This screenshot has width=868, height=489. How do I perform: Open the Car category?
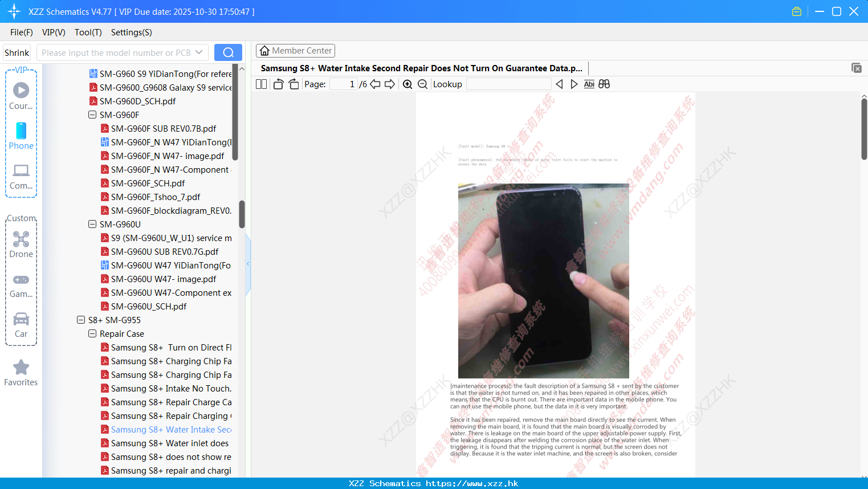point(21,325)
